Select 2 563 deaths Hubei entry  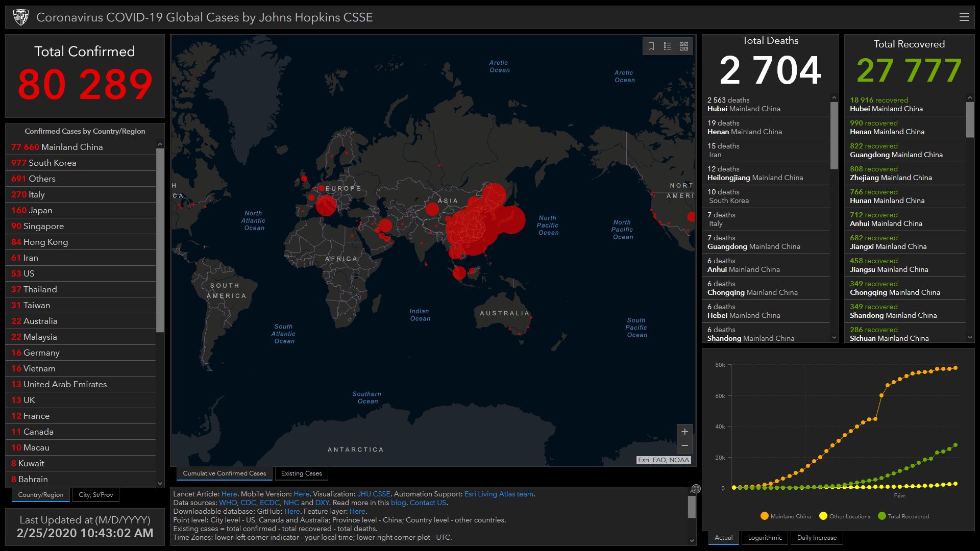[x=766, y=105]
